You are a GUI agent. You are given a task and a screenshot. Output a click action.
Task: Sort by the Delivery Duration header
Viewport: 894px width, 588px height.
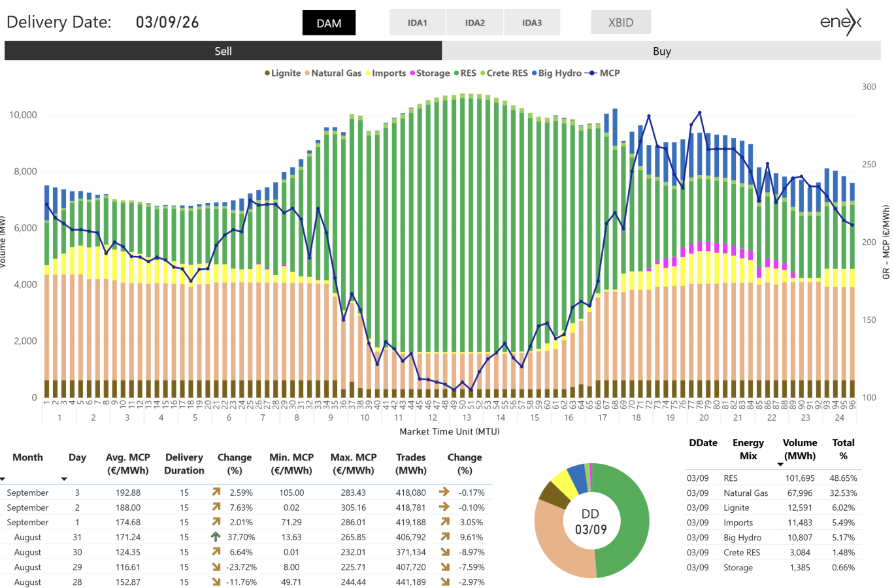tap(184, 464)
